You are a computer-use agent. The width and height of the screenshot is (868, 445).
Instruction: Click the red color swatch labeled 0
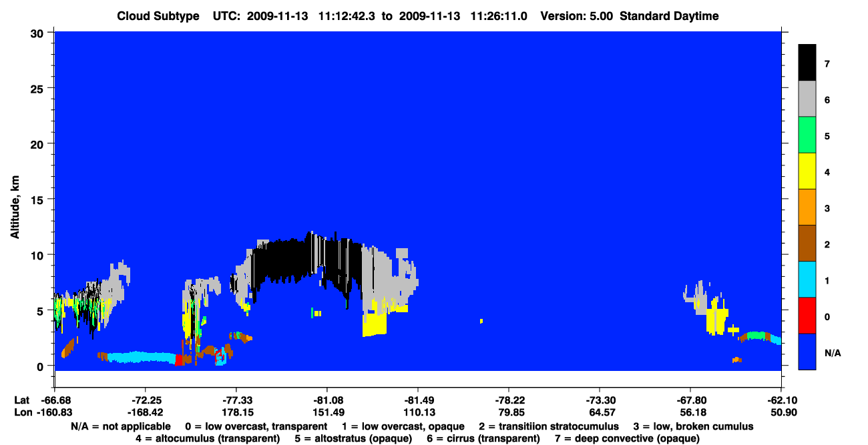[807, 316]
